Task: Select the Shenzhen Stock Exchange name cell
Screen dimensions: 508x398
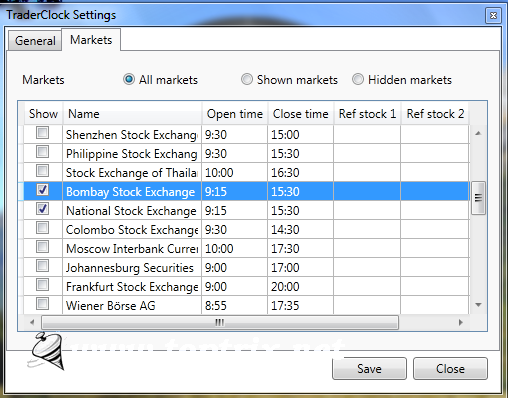Action: click(132, 134)
